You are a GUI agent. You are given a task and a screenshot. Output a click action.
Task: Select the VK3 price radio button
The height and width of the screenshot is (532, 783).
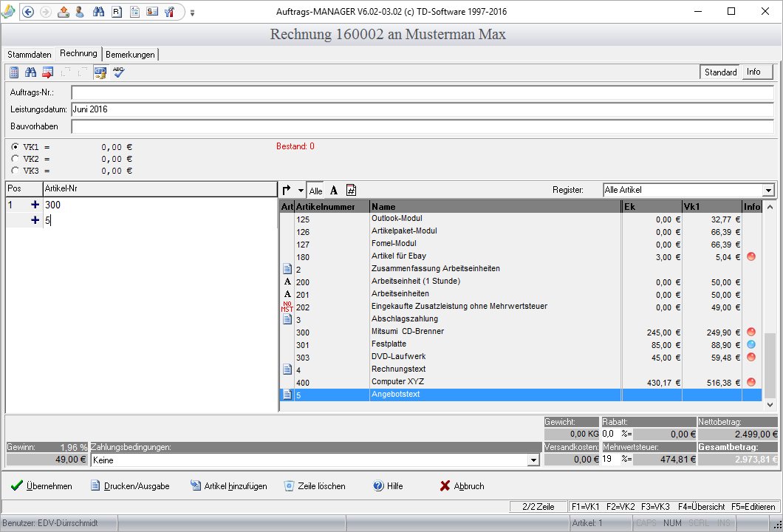point(15,171)
